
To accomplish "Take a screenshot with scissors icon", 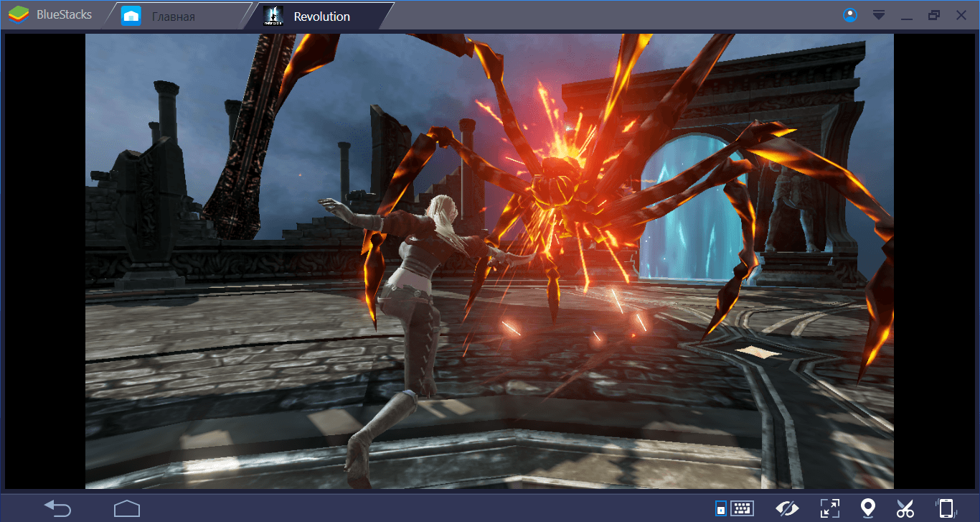I will pos(905,508).
